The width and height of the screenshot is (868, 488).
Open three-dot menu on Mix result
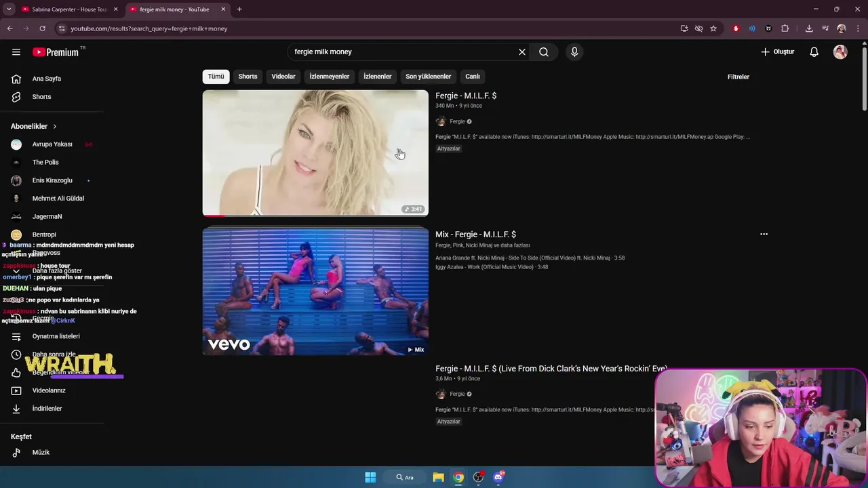tap(764, 234)
